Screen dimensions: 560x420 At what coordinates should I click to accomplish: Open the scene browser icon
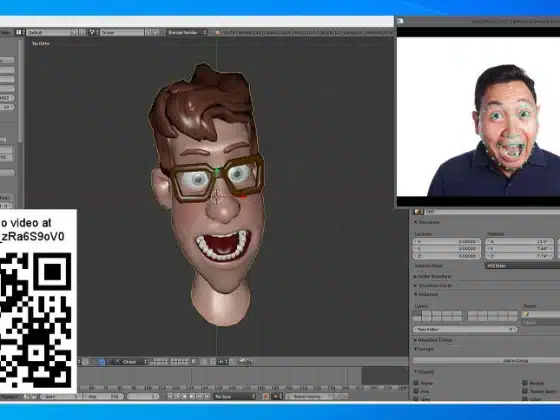pyautogui.click(x=94, y=32)
